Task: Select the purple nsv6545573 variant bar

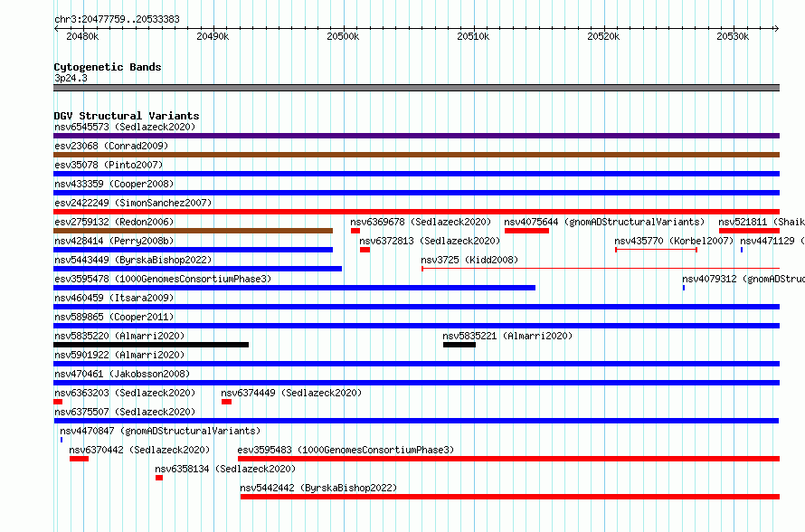Action: pyautogui.click(x=416, y=136)
